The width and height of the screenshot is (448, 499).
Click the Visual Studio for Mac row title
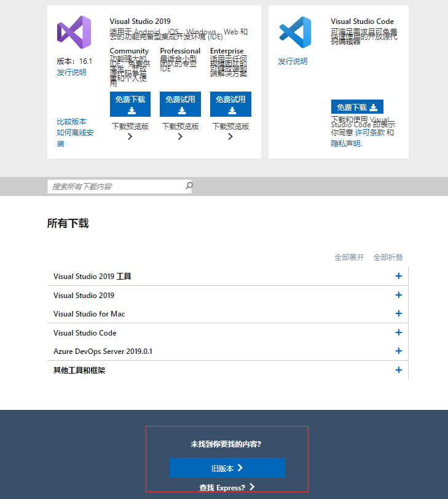89,314
